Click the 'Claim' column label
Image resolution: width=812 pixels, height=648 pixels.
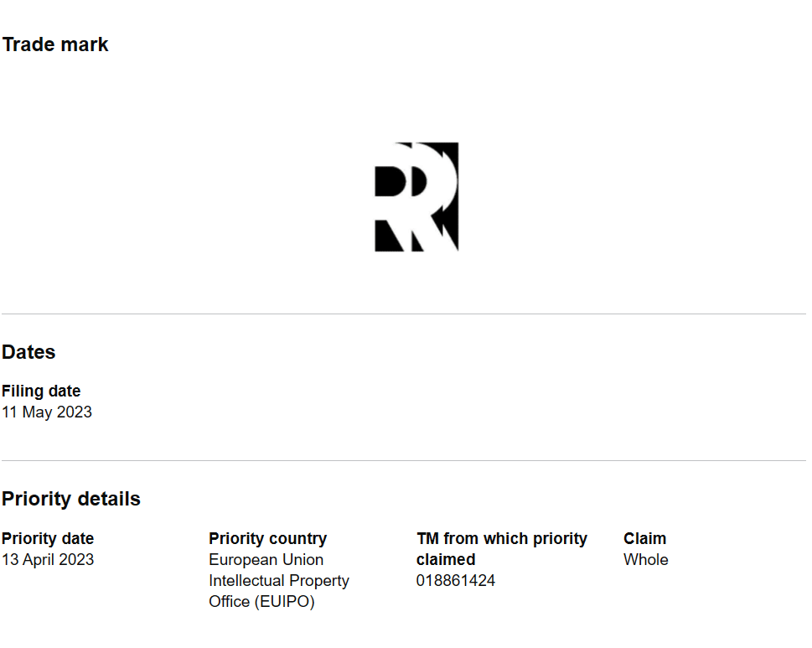point(644,539)
